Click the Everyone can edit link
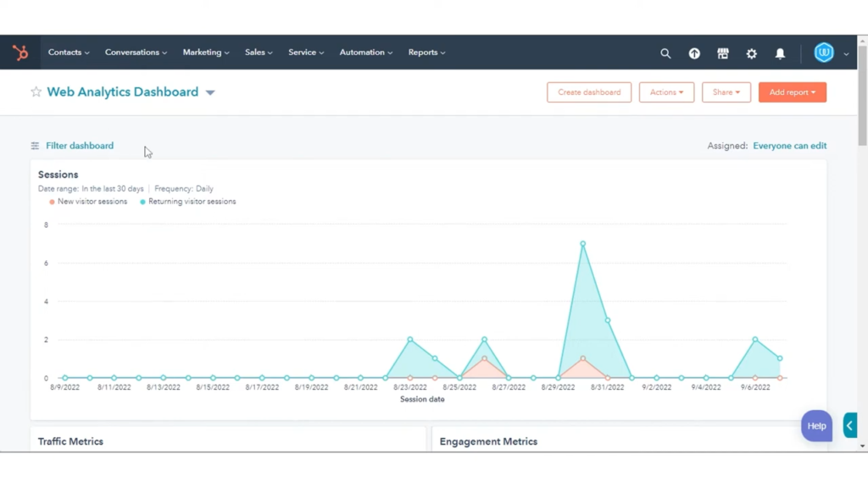 point(789,145)
